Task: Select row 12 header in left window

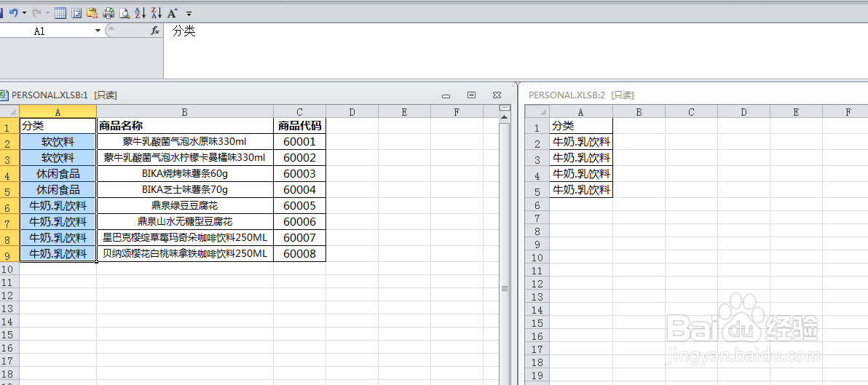Action: (9, 295)
